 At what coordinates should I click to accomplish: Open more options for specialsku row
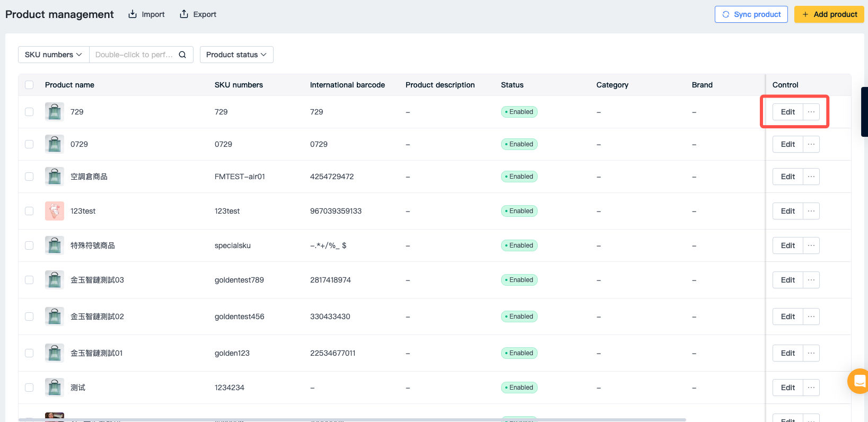tap(811, 245)
